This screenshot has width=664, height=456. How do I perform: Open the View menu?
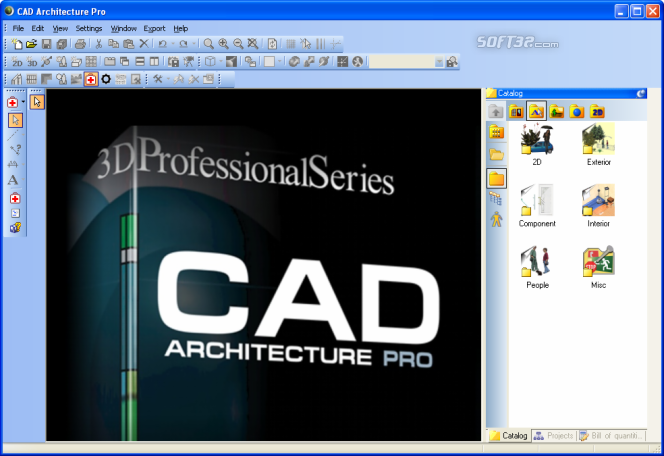click(x=60, y=28)
